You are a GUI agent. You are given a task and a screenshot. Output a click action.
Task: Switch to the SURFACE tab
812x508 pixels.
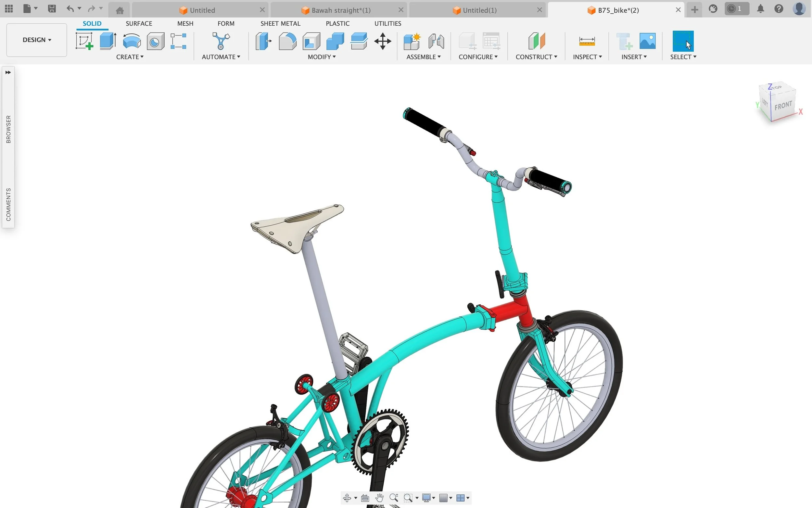point(139,23)
